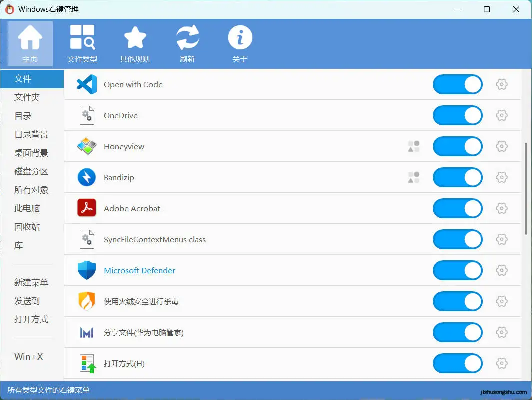Screen dimensions: 532x400
Task: Click the settings gear for Adobe Acrobat
Action: tap(502, 208)
